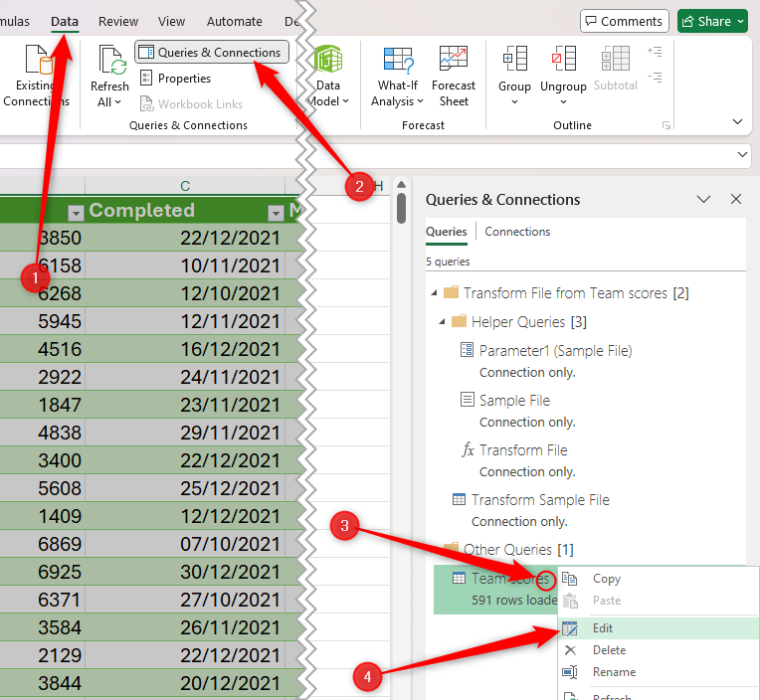Click the Properties icon in ribbon
The image size is (760, 700).
(x=146, y=79)
